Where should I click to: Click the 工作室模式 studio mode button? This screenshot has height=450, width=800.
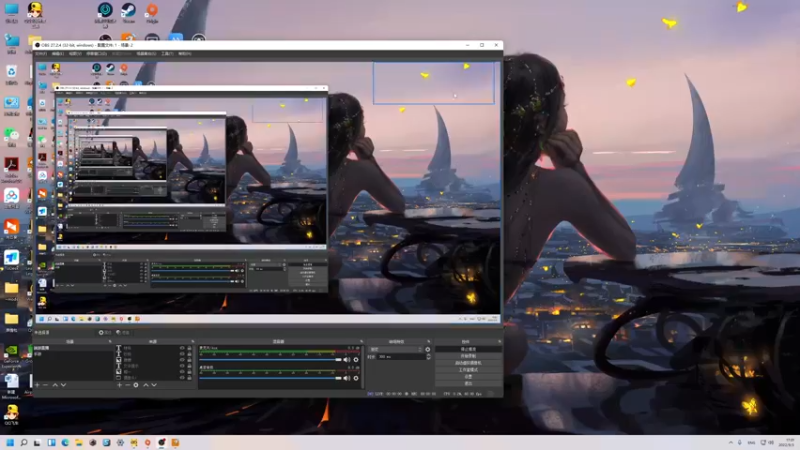(x=468, y=370)
